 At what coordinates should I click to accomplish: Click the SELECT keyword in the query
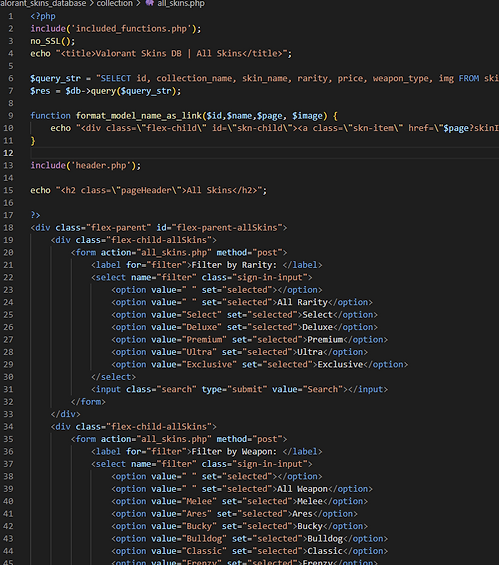tap(116, 78)
